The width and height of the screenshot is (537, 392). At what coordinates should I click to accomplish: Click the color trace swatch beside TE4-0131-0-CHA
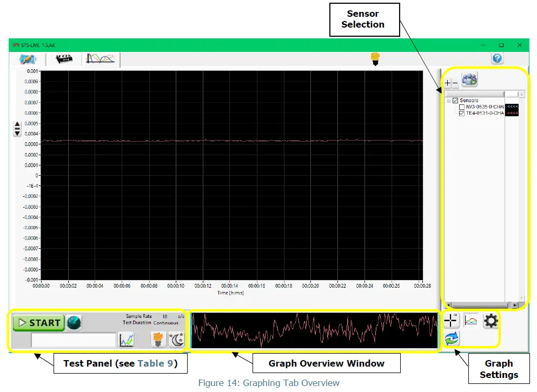point(512,113)
